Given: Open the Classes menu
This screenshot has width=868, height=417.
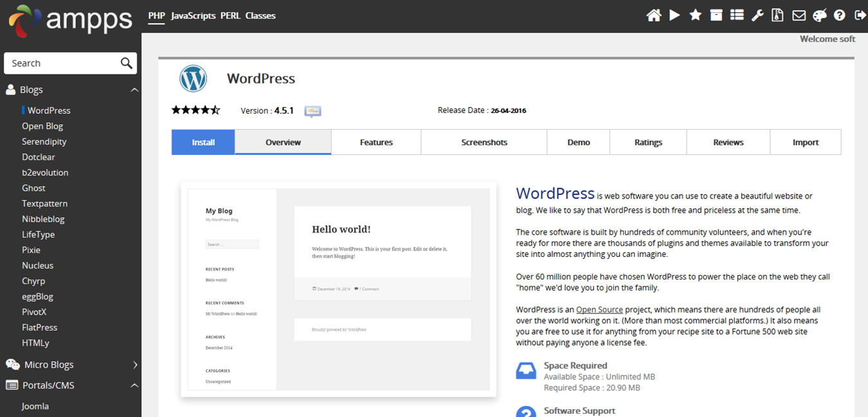Looking at the screenshot, I should (x=260, y=15).
